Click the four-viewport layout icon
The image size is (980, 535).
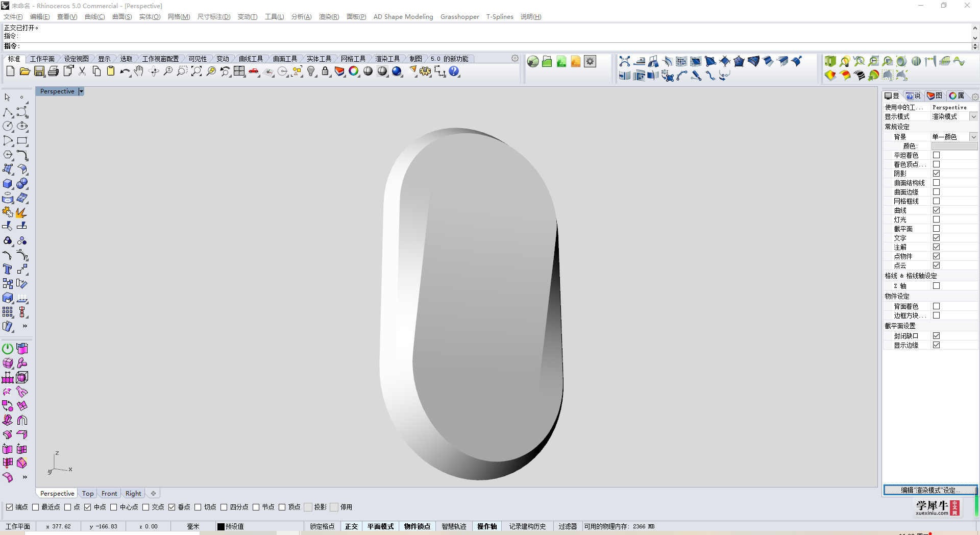point(239,71)
